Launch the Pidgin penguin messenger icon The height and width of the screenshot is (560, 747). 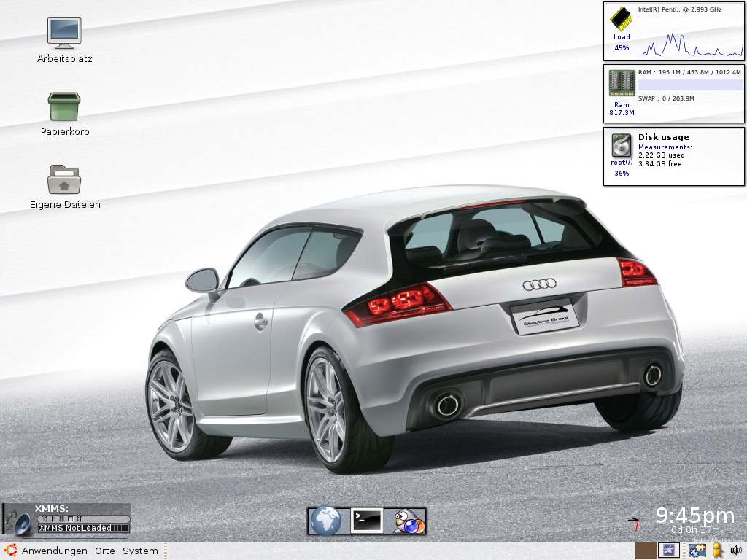[x=409, y=521]
